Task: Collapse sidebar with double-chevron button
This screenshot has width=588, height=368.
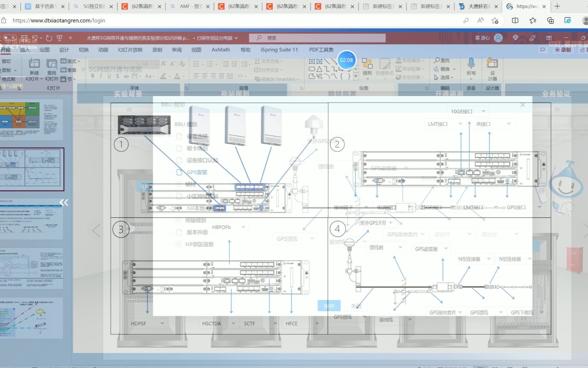Action: [x=64, y=202]
